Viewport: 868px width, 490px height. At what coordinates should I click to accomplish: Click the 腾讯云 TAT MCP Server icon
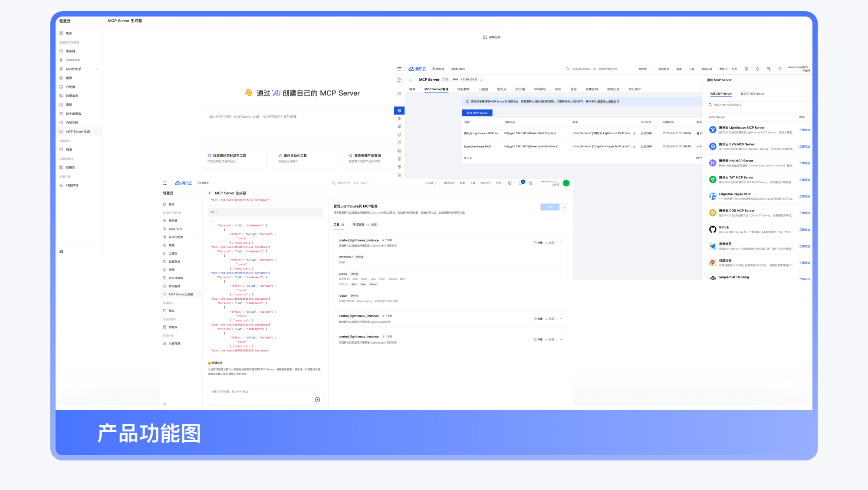point(713,179)
